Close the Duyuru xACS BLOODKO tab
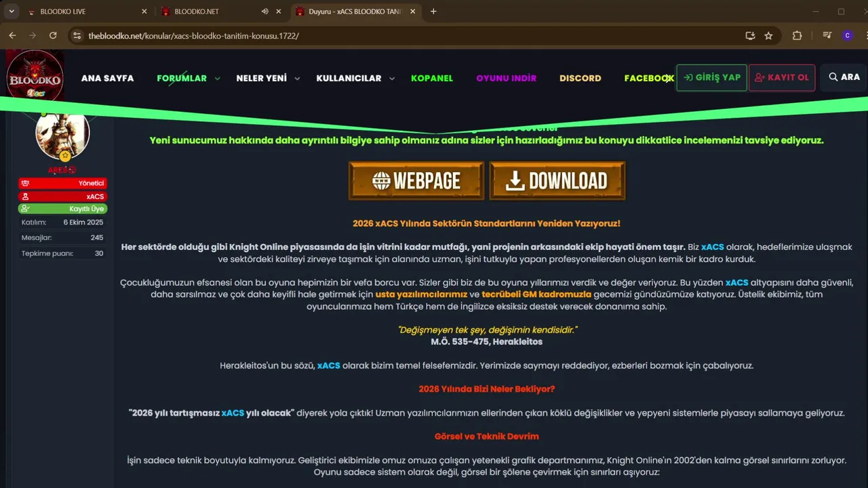868x488 pixels. (x=413, y=12)
